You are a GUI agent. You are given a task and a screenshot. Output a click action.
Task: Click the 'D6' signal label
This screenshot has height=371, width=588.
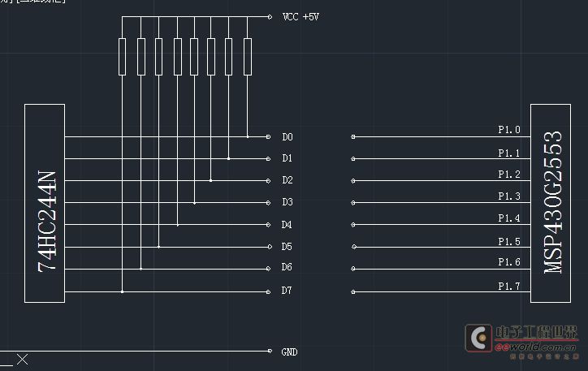coord(287,267)
